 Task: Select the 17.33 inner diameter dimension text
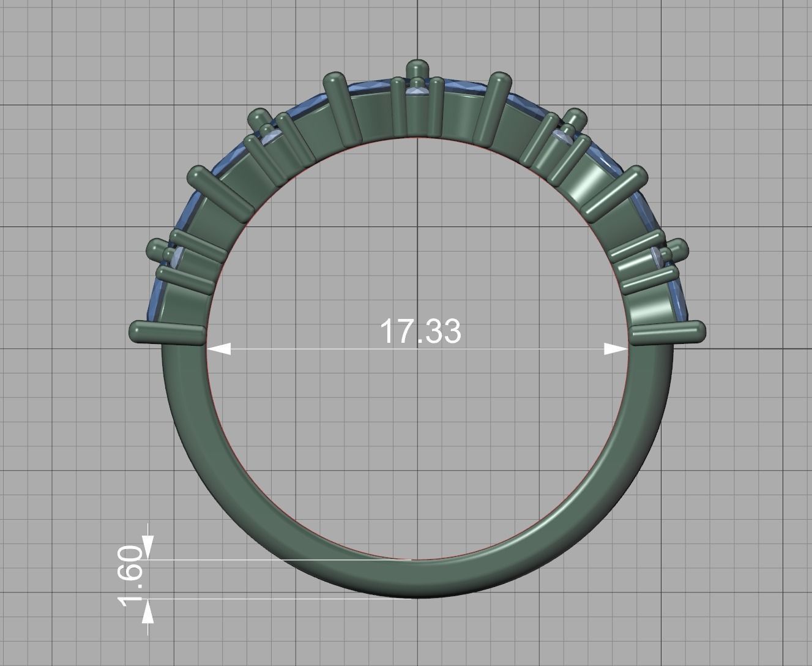pos(420,331)
